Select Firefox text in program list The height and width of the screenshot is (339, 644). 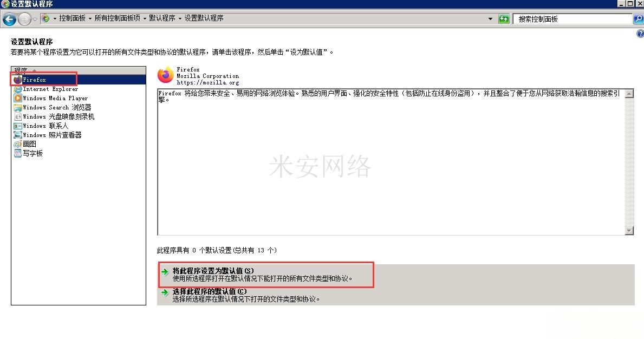click(34, 80)
